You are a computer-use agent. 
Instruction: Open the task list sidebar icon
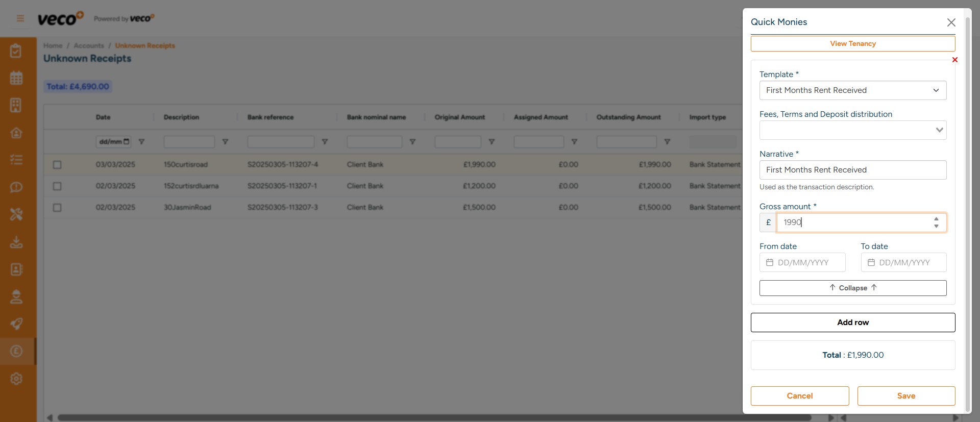(x=16, y=160)
